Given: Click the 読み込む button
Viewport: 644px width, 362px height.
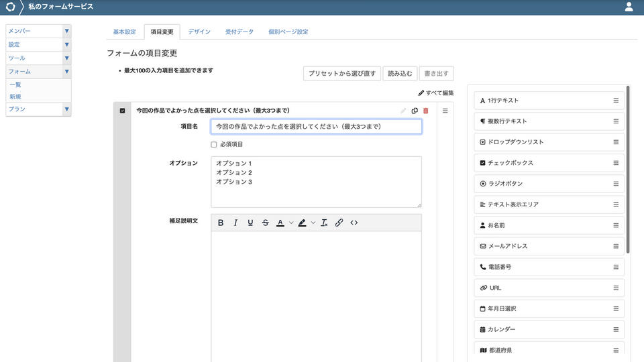Looking at the screenshot, I should [400, 74].
